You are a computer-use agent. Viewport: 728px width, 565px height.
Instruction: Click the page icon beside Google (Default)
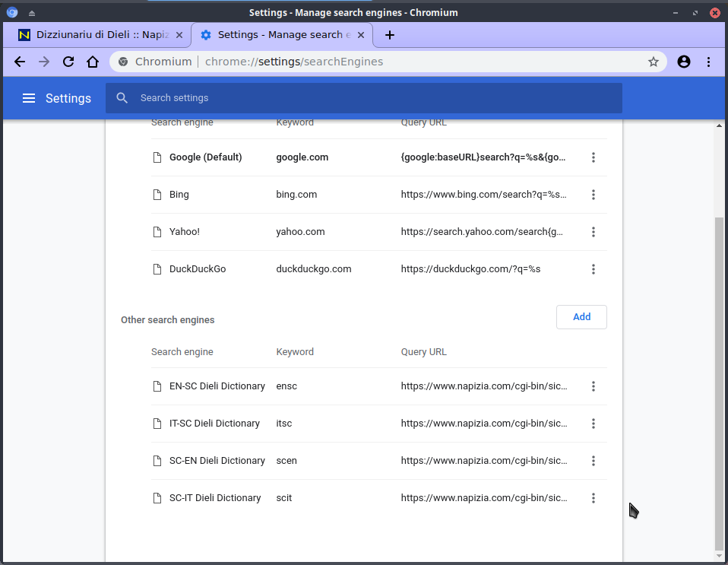tap(157, 157)
